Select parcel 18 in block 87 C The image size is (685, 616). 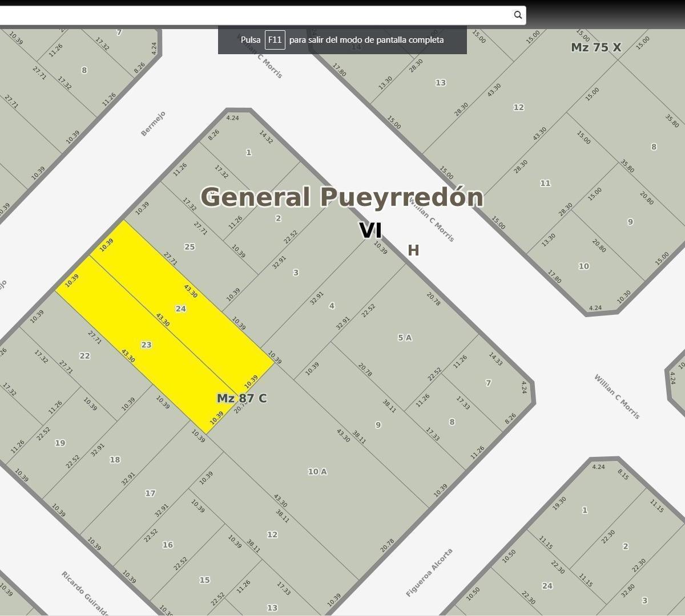click(115, 459)
